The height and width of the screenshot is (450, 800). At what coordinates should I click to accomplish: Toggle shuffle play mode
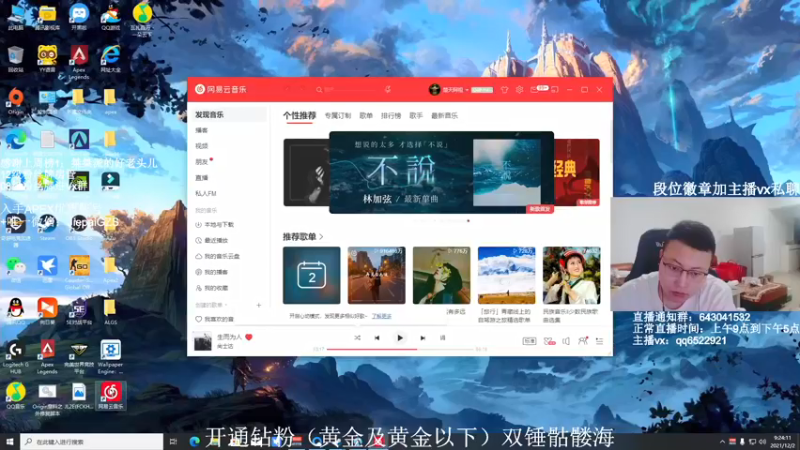coord(357,338)
